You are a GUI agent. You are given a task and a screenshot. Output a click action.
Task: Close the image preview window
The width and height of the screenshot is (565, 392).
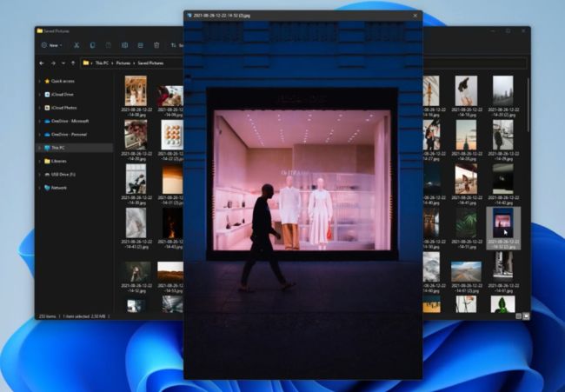pyautogui.click(x=415, y=16)
